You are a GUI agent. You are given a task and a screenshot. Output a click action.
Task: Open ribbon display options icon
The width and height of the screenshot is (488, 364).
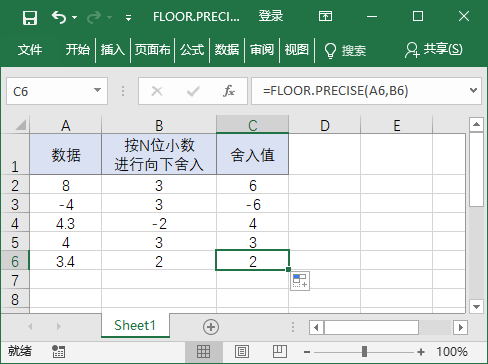(325, 16)
